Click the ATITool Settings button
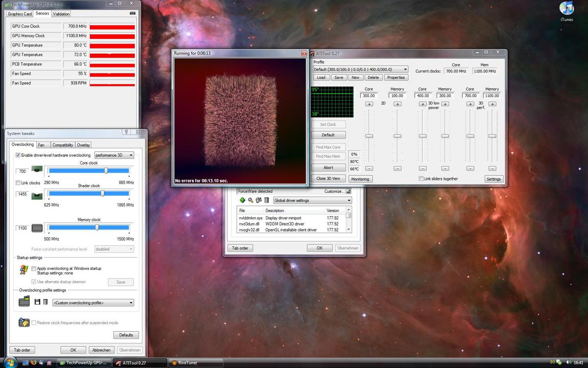Screen dimensions: 588x368 pyautogui.click(x=494, y=179)
